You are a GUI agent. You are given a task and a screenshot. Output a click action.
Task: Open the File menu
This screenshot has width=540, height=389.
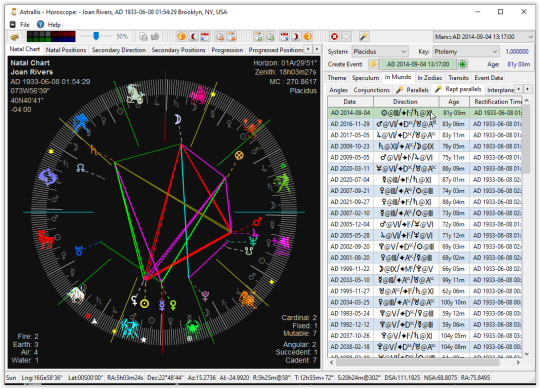coord(24,24)
